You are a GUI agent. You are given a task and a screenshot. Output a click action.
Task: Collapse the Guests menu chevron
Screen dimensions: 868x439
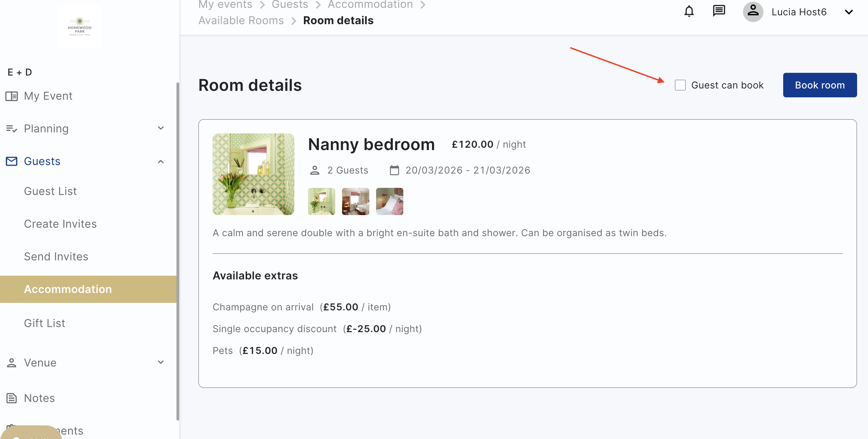[x=161, y=162]
